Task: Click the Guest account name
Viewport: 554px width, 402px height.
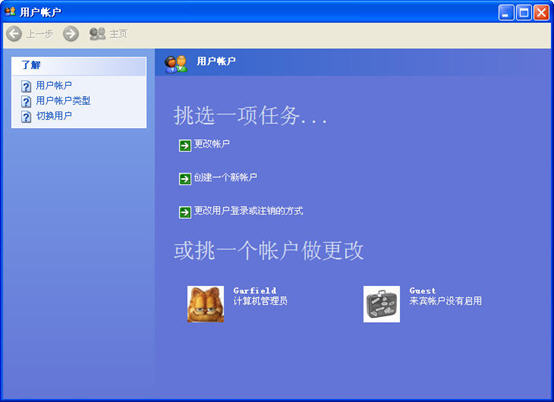Action: point(422,291)
